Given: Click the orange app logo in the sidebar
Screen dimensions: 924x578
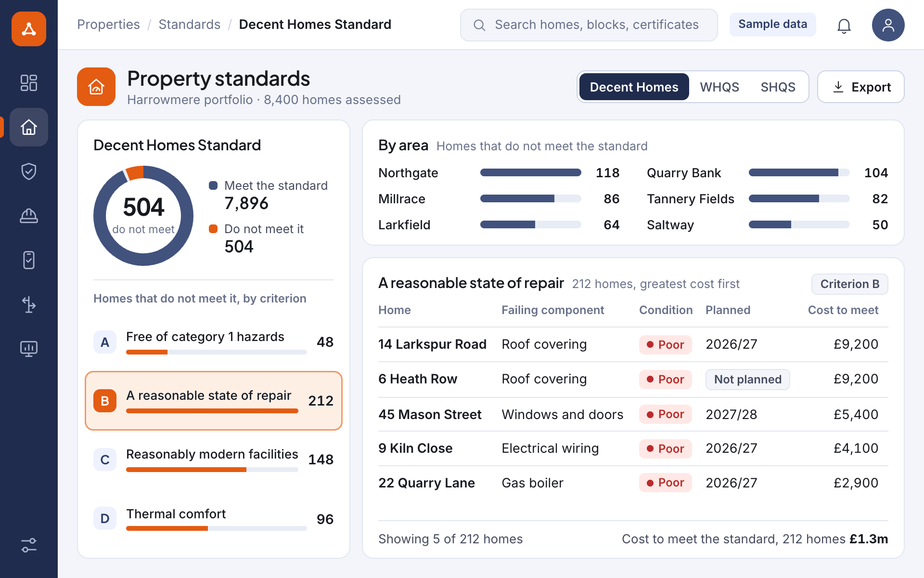Looking at the screenshot, I should (x=29, y=29).
